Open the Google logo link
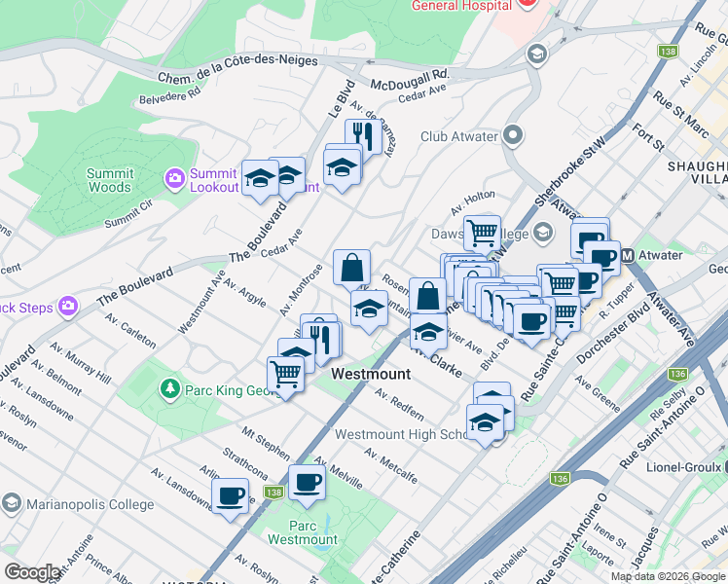728x584 pixels. click(32, 572)
